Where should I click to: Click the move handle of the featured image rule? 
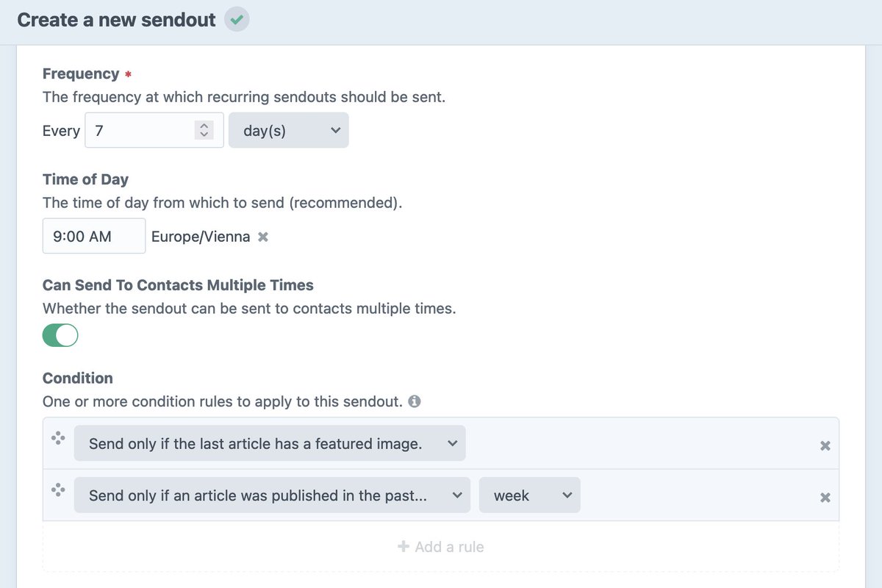pyautogui.click(x=58, y=438)
